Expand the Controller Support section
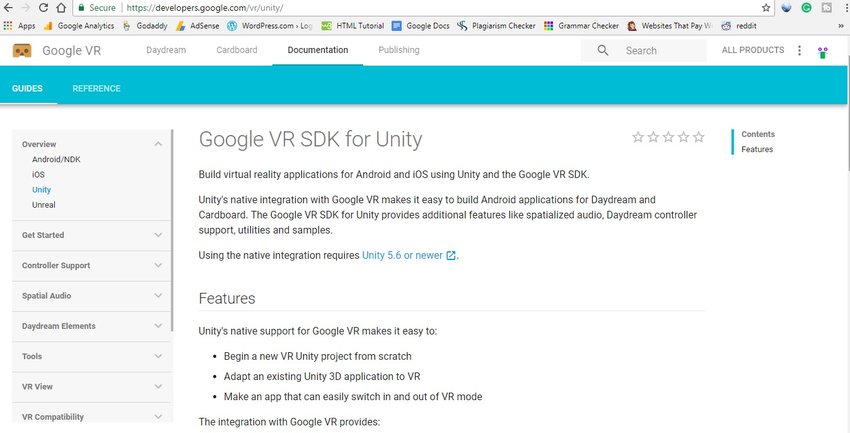This screenshot has width=850, height=433. tap(158, 266)
